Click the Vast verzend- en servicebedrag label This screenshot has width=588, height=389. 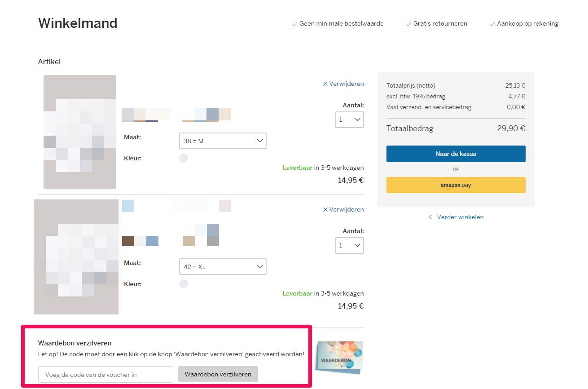429,107
